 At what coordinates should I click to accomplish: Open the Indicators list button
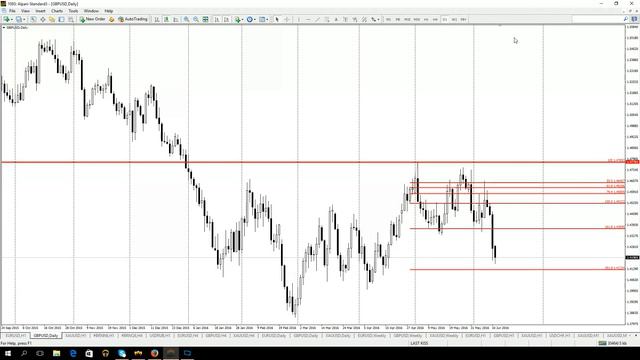tap(237, 19)
